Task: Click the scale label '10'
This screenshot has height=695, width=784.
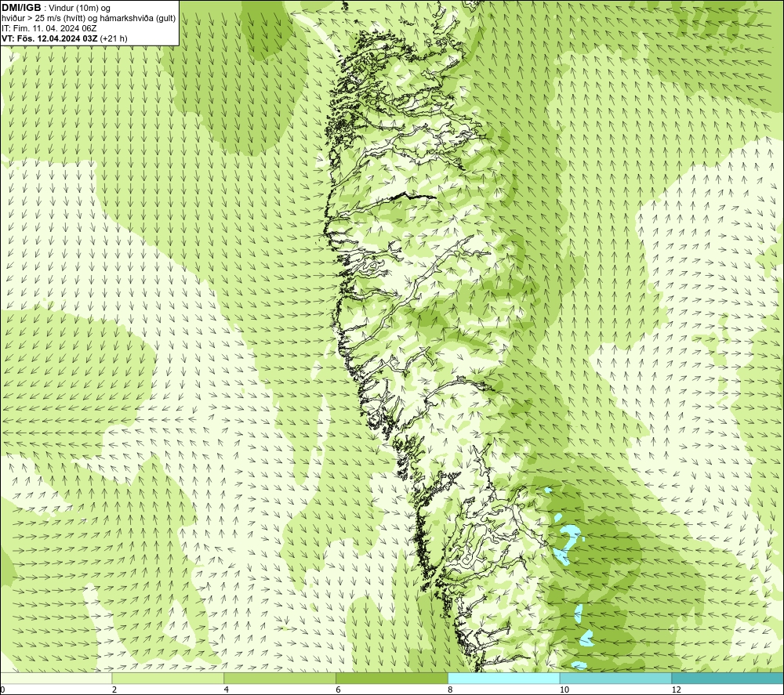Action: 564,690
